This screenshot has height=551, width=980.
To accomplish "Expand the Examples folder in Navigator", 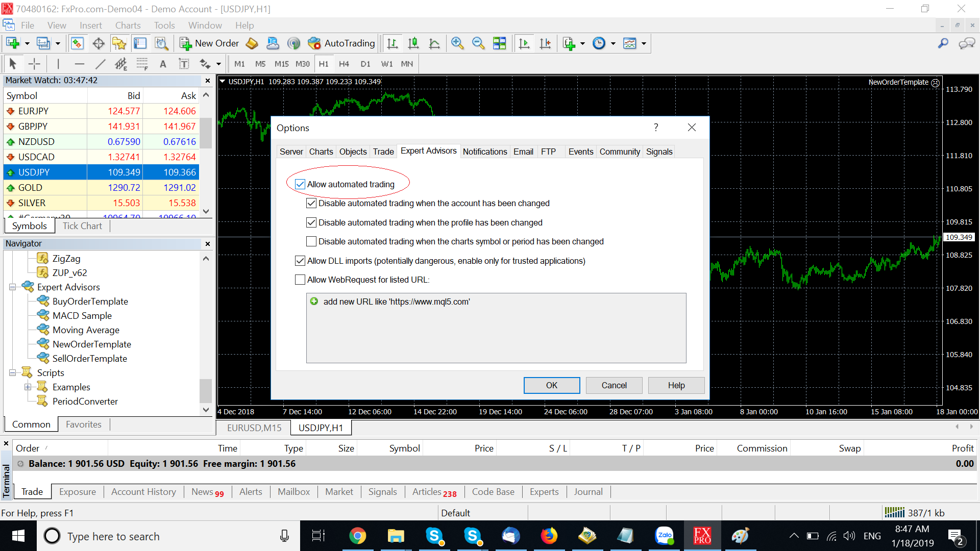I will click(28, 387).
